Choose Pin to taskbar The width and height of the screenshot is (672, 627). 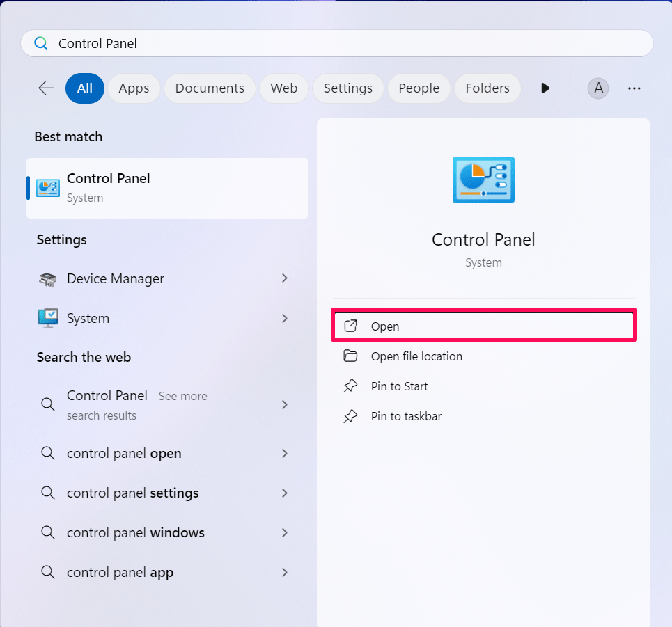pos(484,416)
